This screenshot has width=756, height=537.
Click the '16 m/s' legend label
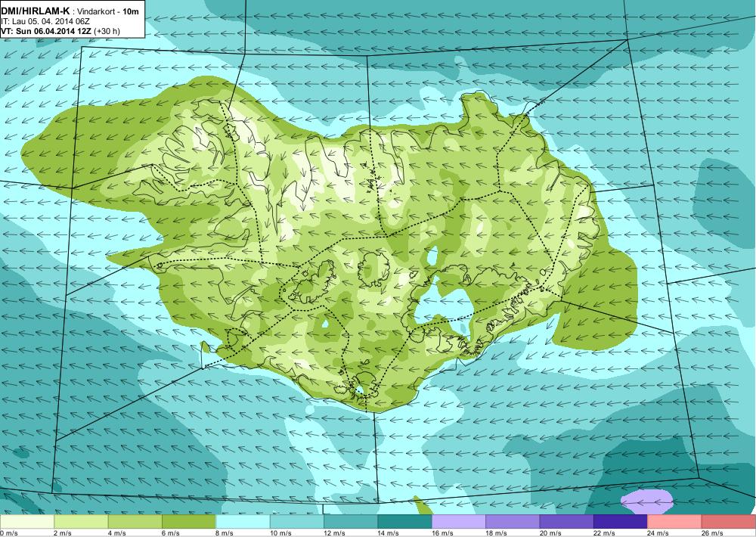click(442, 532)
